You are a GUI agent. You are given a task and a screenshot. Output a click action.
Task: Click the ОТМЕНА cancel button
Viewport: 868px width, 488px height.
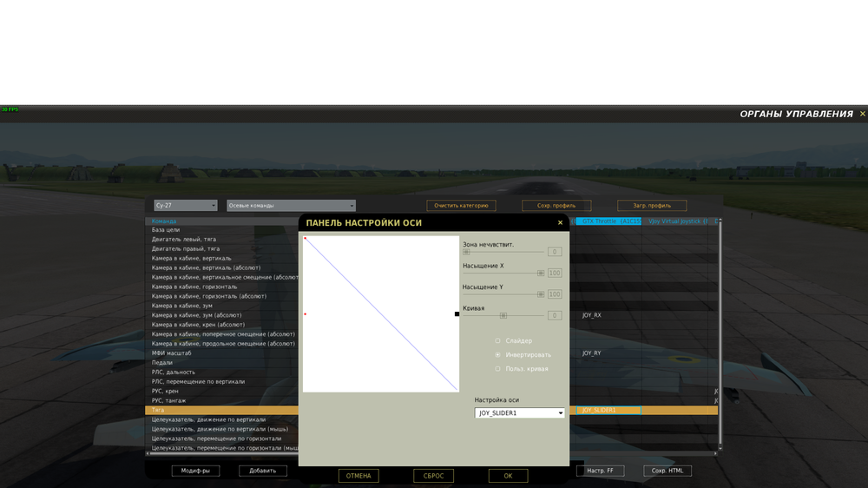358,476
